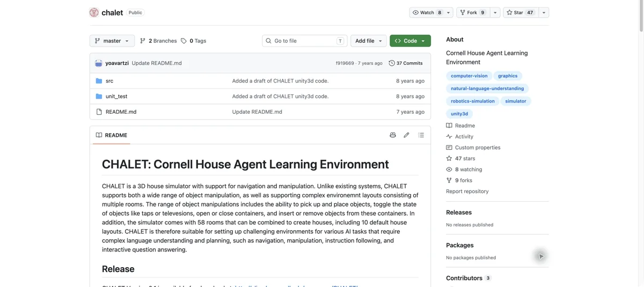Open the star lists dropdown arrow
The image size is (644, 287).
click(x=544, y=12)
